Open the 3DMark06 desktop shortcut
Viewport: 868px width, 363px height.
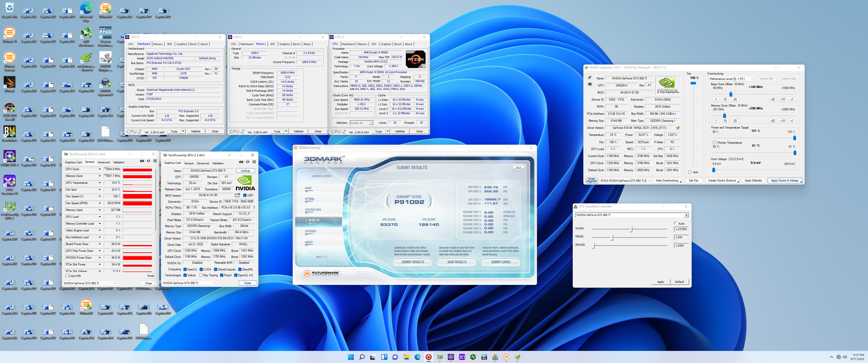coord(105,10)
